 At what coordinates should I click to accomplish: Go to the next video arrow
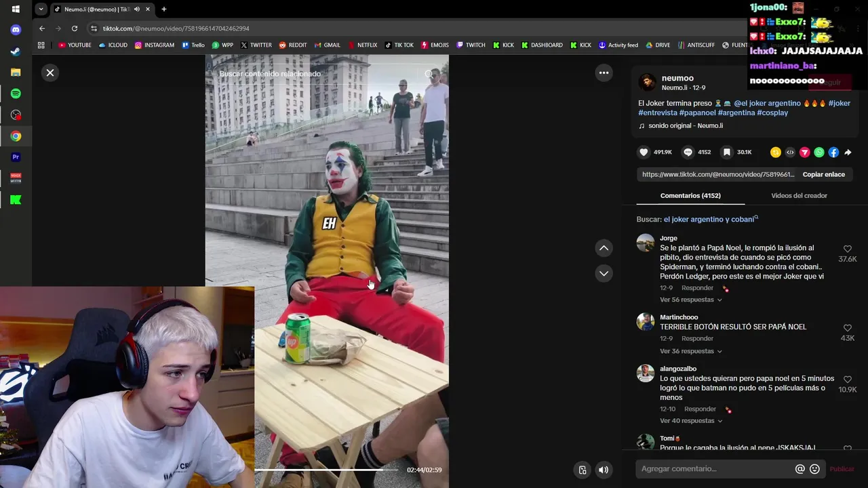[x=604, y=273]
